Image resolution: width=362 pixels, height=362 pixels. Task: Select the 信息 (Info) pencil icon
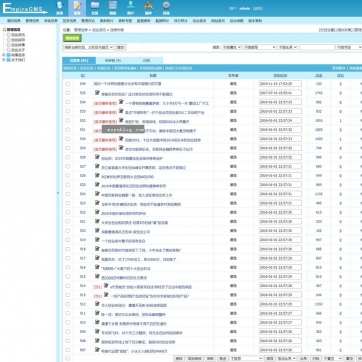pos(77,8)
